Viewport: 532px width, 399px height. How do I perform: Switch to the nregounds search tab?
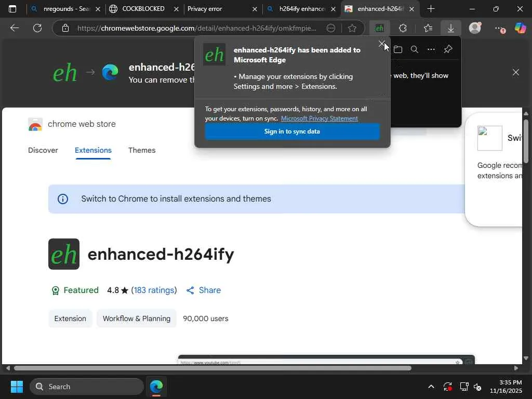click(x=65, y=9)
